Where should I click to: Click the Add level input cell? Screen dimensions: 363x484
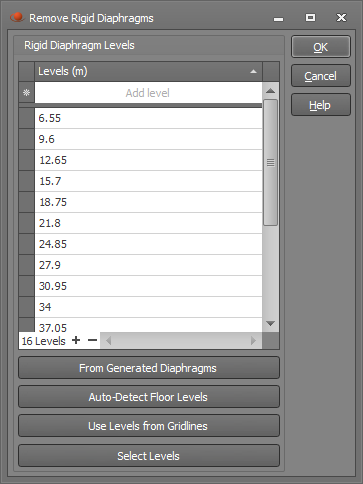coord(148,93)
